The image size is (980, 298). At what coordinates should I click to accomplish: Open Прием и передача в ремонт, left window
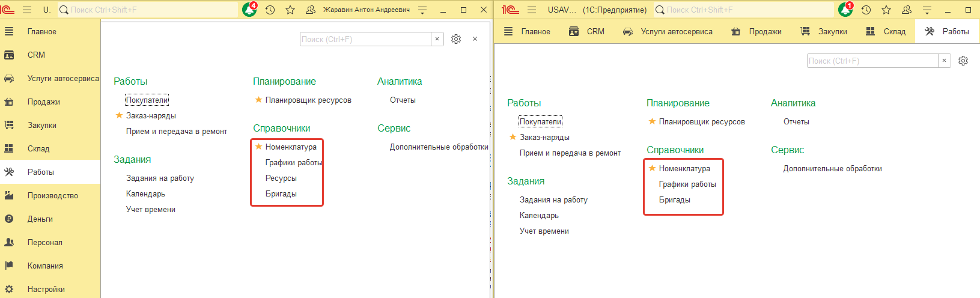177,131
